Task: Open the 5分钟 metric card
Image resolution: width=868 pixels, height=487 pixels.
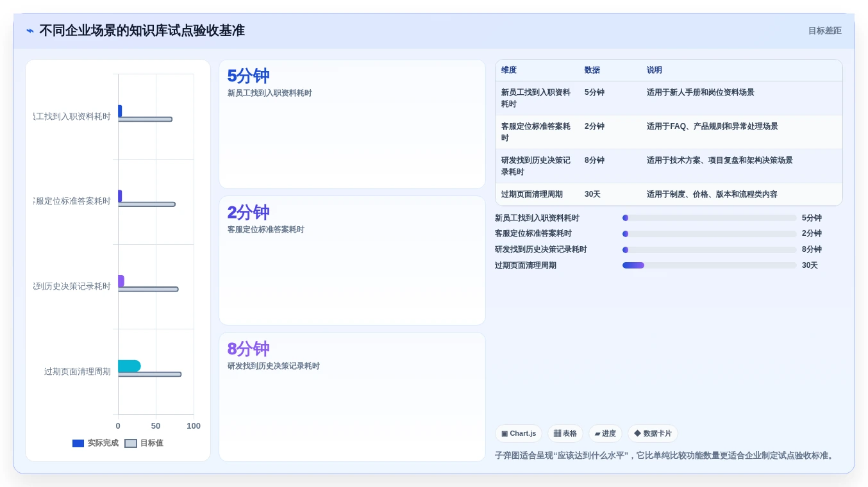Action: coord(352,124)
